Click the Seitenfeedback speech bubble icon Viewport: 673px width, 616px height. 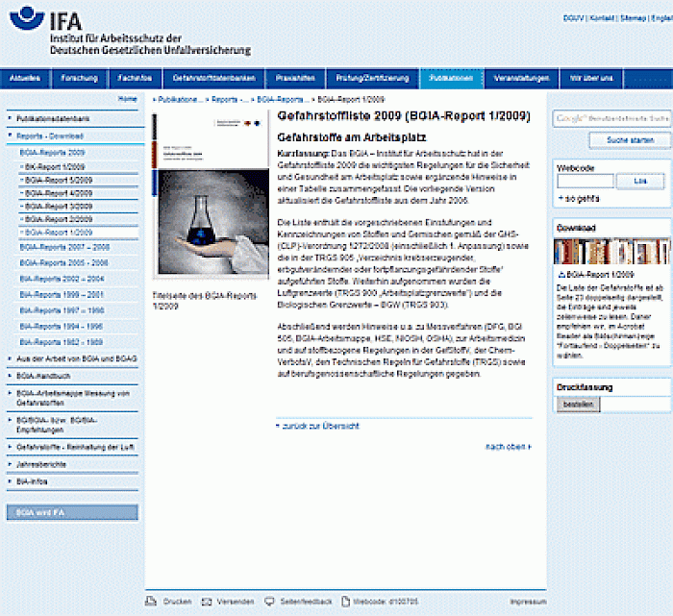pyautogui.click(x=269, y=602)
